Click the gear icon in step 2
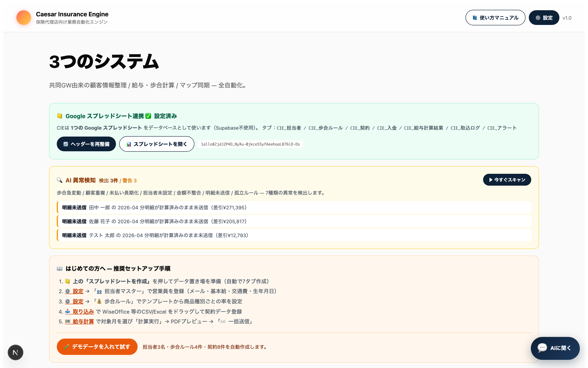The width and height of the screenshot is (588, 368). click(68, 291)
